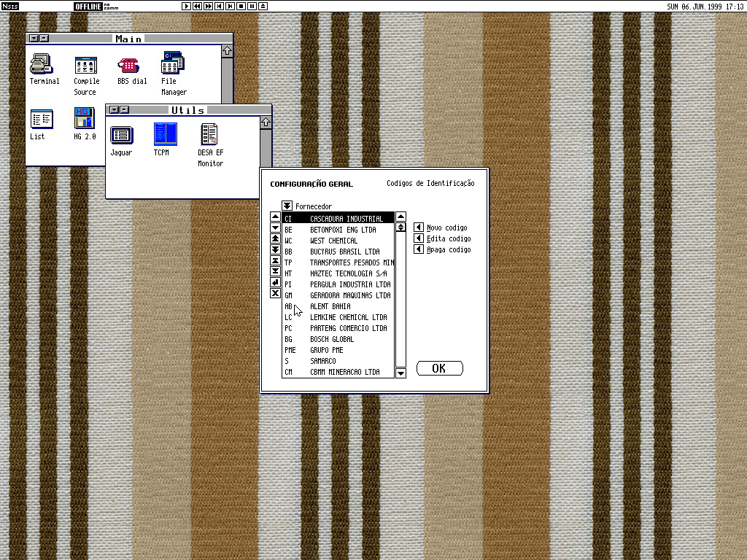Open the Main window's dropdown menu button

point(33,39)
